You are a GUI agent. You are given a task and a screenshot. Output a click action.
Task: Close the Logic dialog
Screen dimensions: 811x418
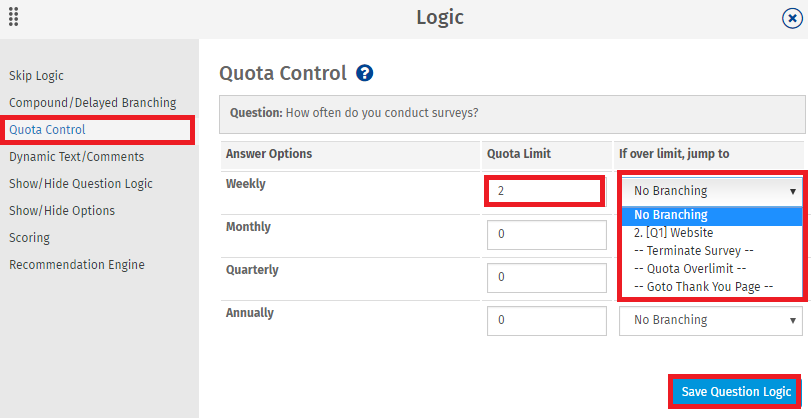tap(792, 19)
